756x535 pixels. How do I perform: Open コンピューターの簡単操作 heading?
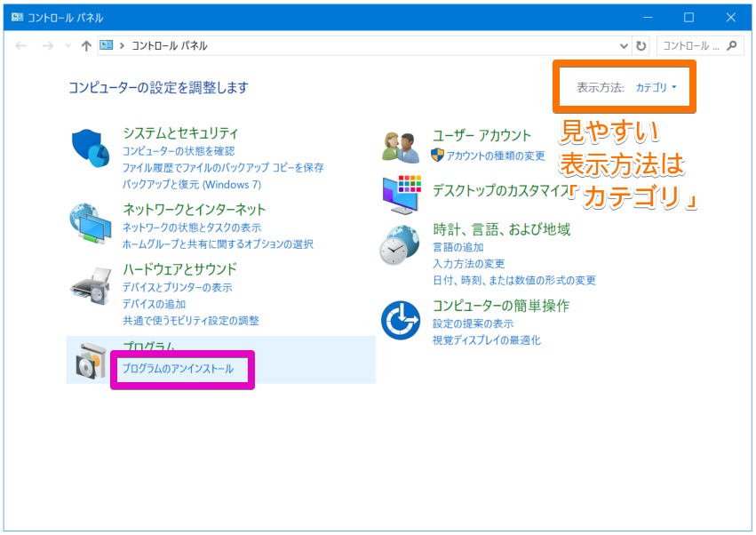(501, 306)
